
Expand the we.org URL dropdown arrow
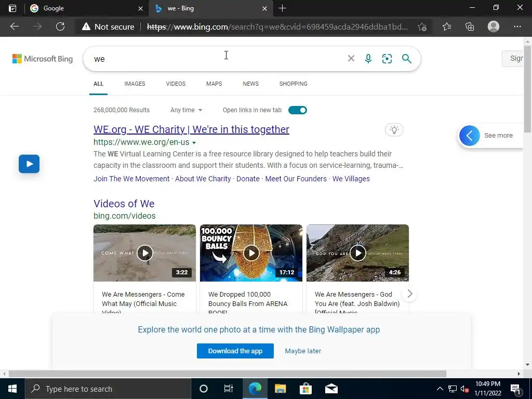194,142
